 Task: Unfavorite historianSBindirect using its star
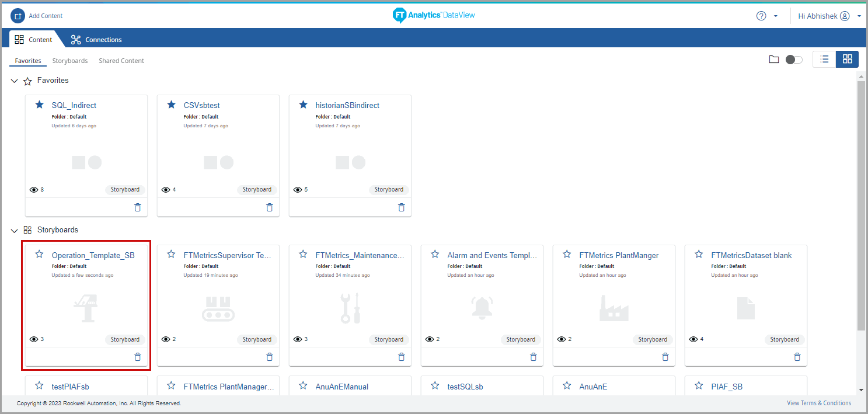(x=303, y=105)
